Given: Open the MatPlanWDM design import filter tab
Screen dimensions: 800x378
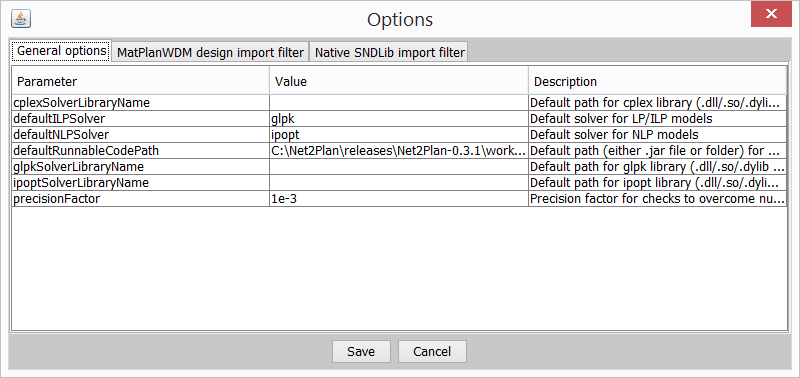Looking at the screenshot, I should tap(210, 52).
